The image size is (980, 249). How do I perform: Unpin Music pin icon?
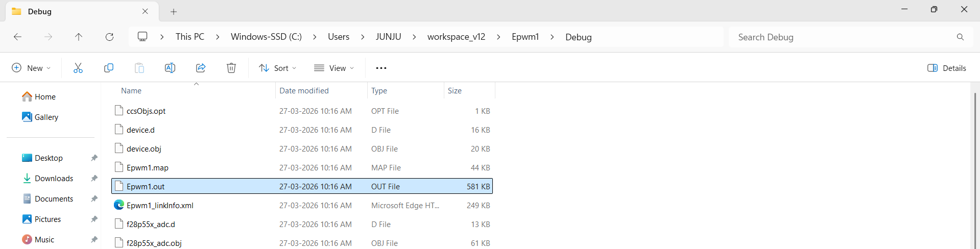pos(94,240)
